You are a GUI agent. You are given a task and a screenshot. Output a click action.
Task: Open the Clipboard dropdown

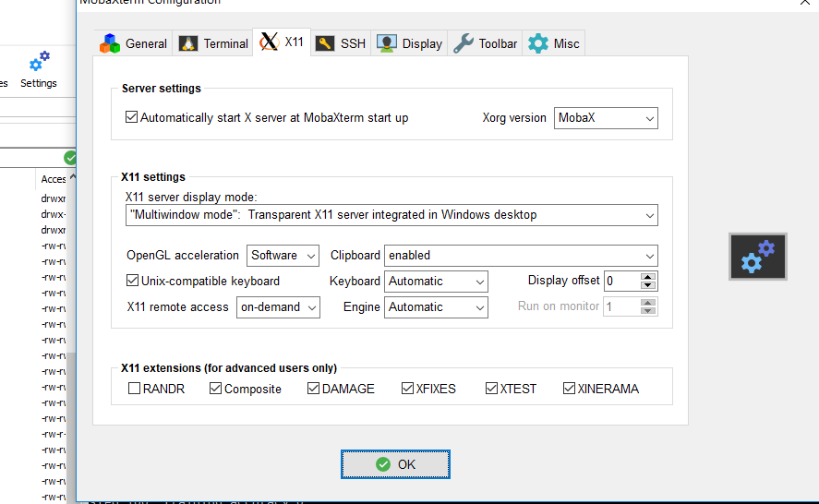[521, 256]
